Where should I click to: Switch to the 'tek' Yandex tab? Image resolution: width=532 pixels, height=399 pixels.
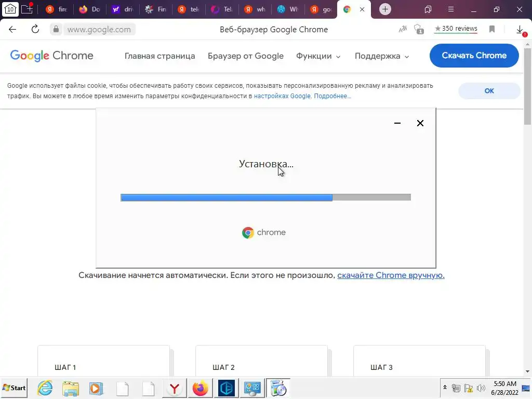188,9
